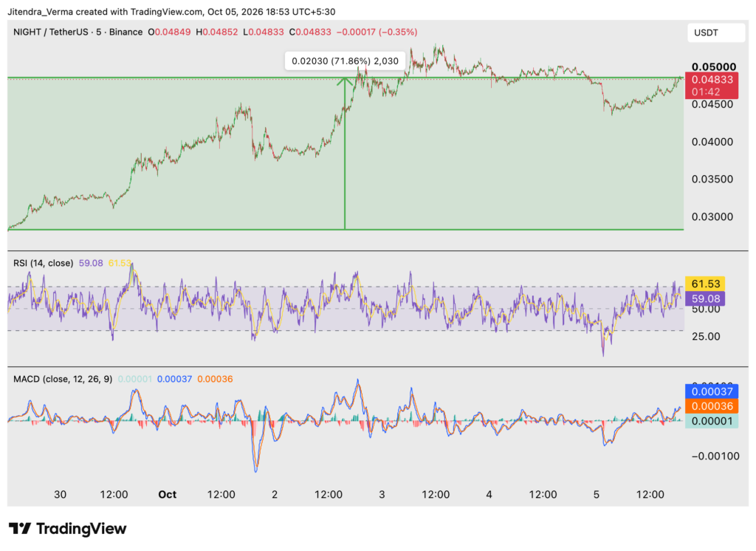Click the date label 3 on time axis
The width and height of the screenshot is (756, 551).
(x=382, y=495)
